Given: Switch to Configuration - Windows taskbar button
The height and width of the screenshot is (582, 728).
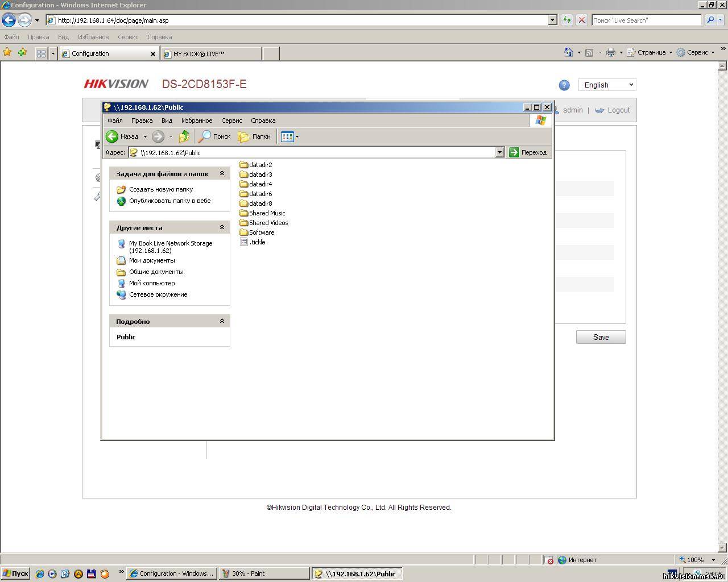Looking at the screenshot, I should [172, 573].
